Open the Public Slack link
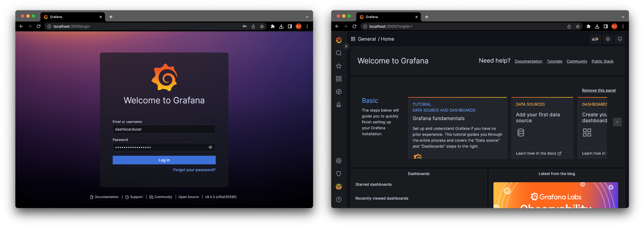The image size is (644, 228). point(602,61)
